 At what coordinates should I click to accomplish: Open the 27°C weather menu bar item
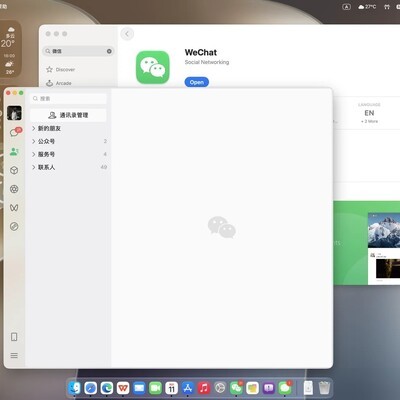click(367, 7)
